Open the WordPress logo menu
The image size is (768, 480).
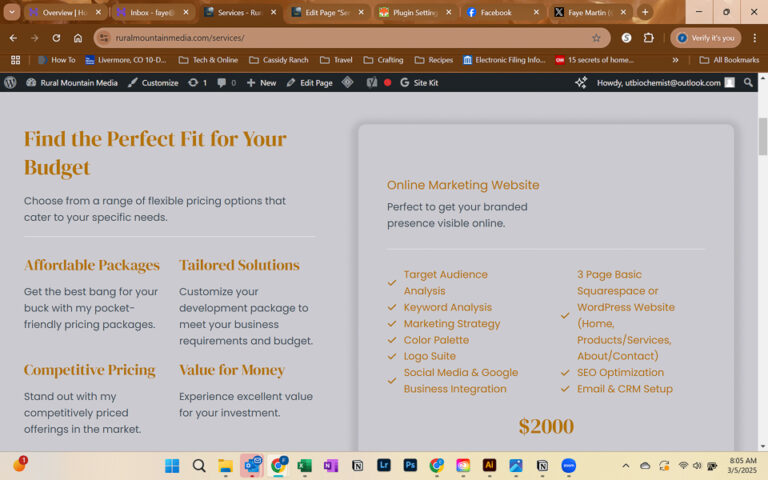point(10,83)
